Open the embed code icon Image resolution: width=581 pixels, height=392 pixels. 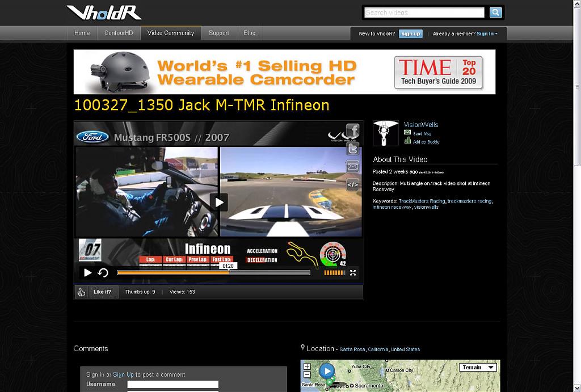tap(352, 184)
